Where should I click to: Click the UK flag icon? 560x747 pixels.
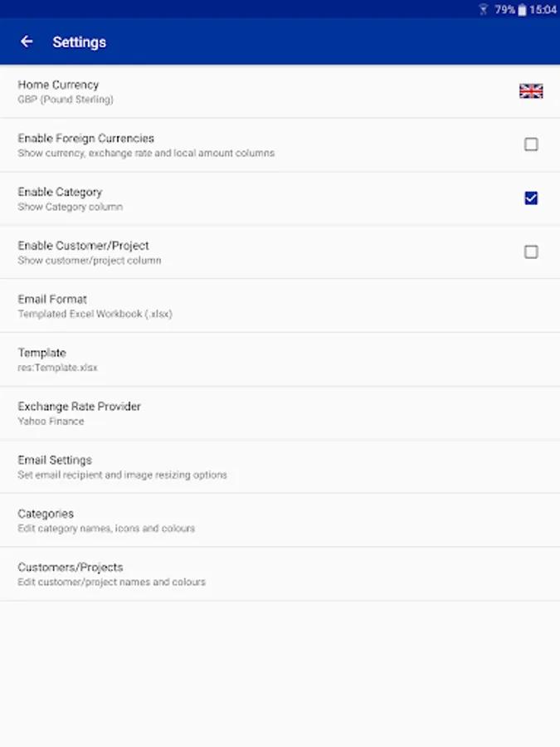pos(531,91)
